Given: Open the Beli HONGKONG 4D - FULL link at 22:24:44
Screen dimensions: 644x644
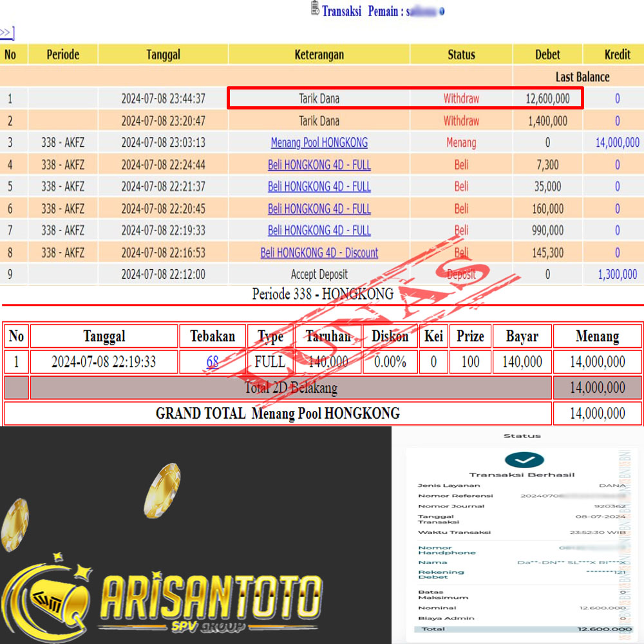Looking at the screenshot, I should click(x=319, y=165).
